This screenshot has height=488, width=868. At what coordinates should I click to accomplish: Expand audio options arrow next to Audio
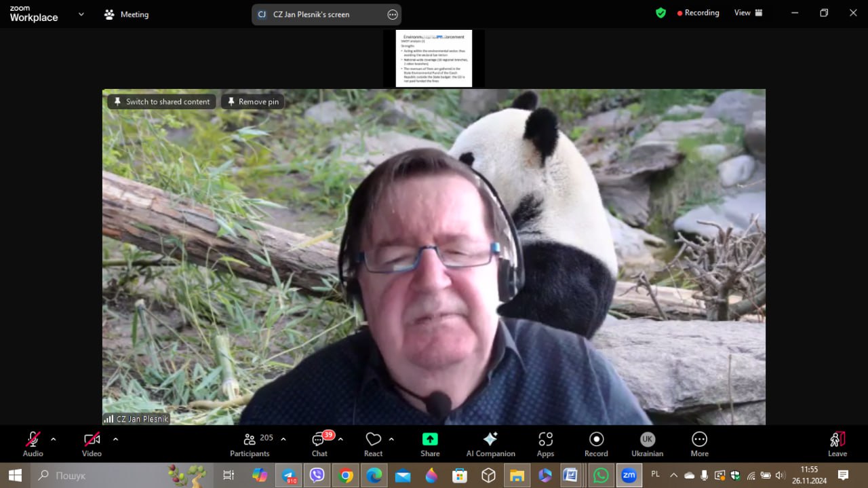click(54, 439)
